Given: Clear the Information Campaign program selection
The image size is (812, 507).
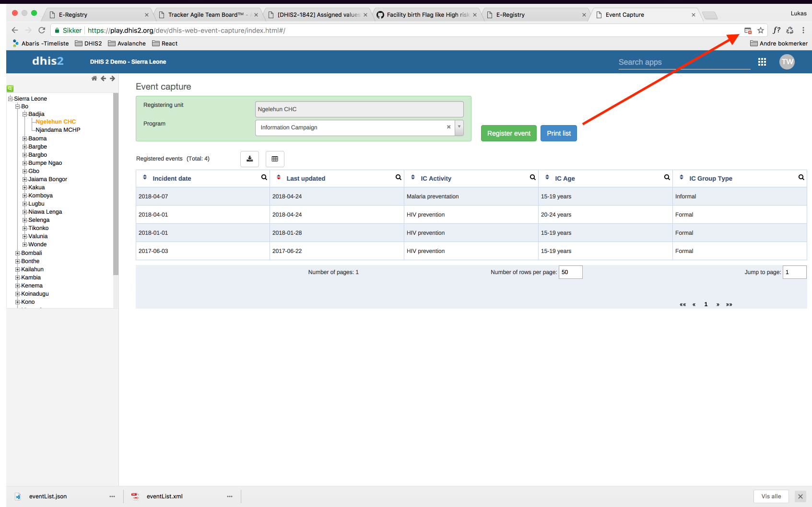Looking at the screenshot, I should pos(448,127).
